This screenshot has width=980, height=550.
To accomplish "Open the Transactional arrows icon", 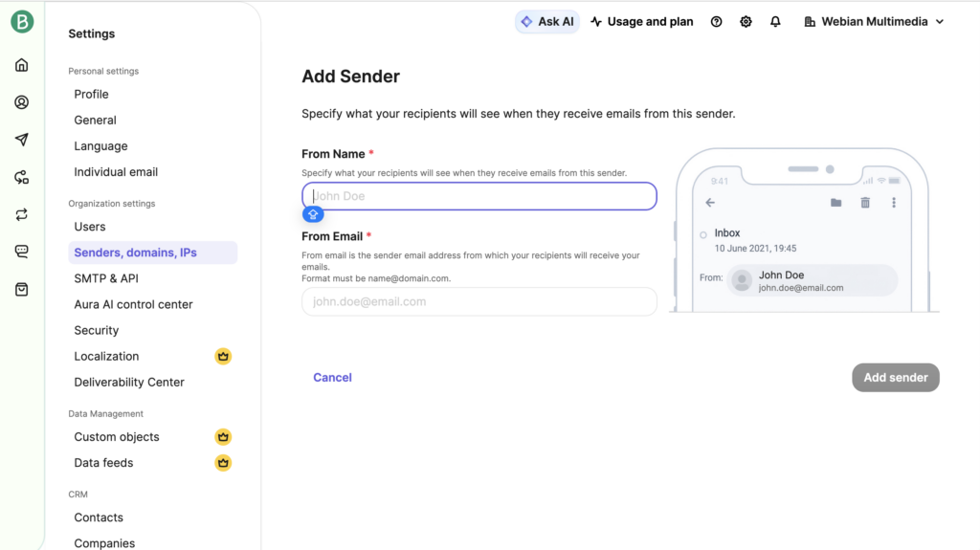I will pyautogui.click(x=22, y=214).
